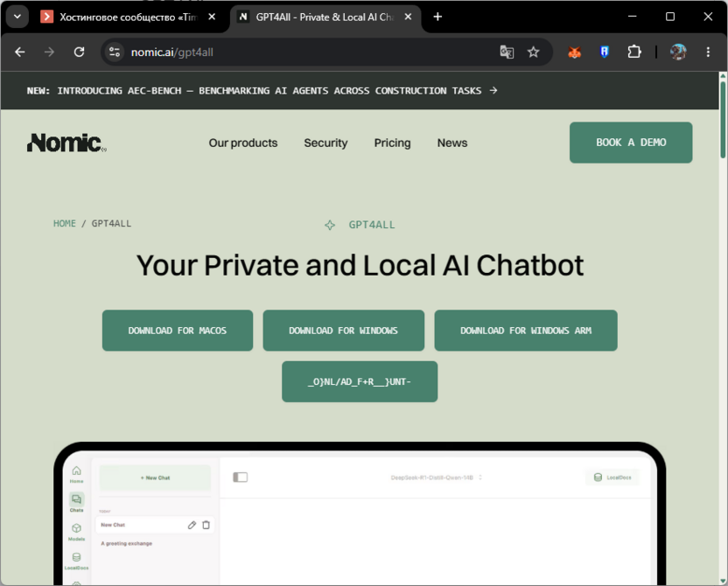Click the pencil rename icon for New Chat
728x586 pixels.
click(192, 525)
